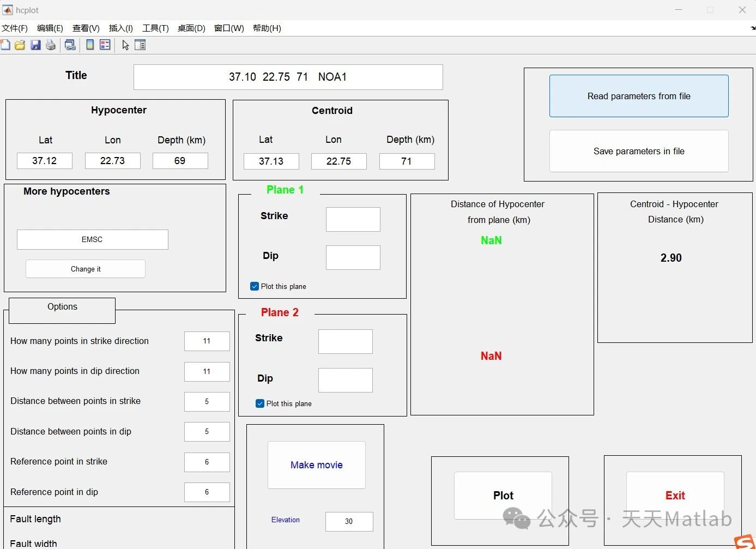Open a file using the folder icon
Screen dimensions: 756x549
20,45
